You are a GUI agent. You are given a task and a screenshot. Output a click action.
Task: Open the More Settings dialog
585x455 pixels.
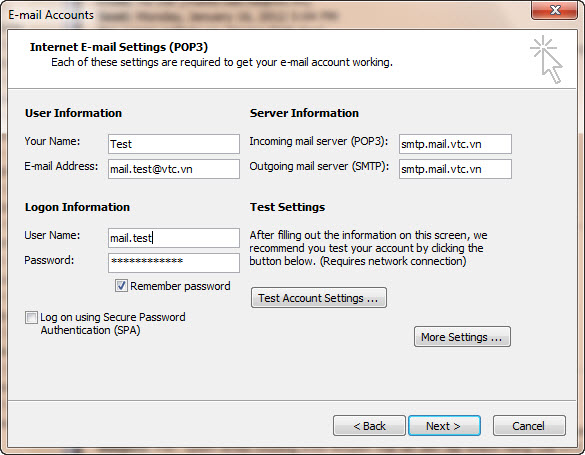pyautogui.click(x=462, y=337)
